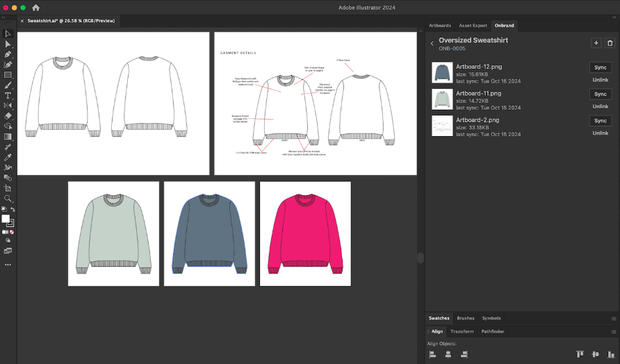Swap fill and stroke colors
Image resolution: width=620 pixels, height=364 pixels.
[13, 209]
